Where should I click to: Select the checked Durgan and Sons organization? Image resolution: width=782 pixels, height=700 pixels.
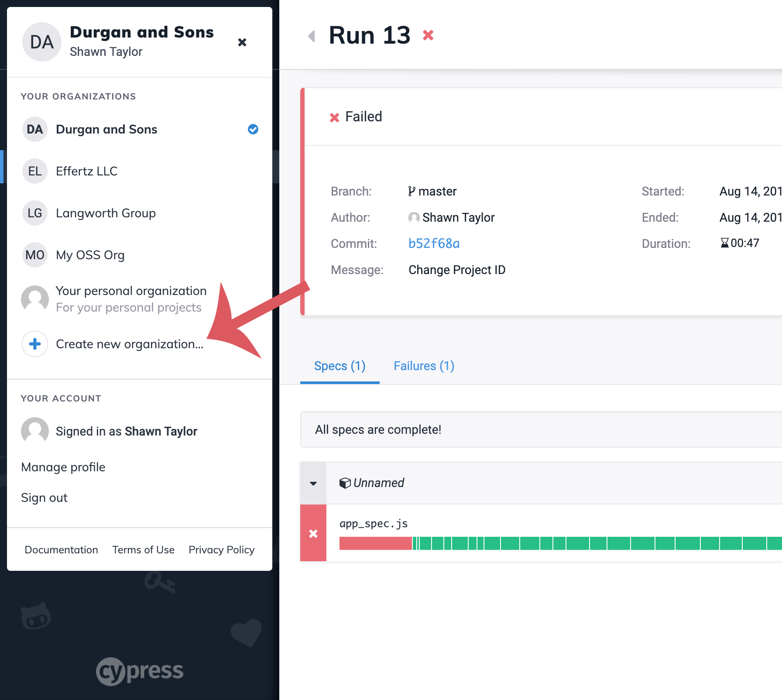click(106, 129)
